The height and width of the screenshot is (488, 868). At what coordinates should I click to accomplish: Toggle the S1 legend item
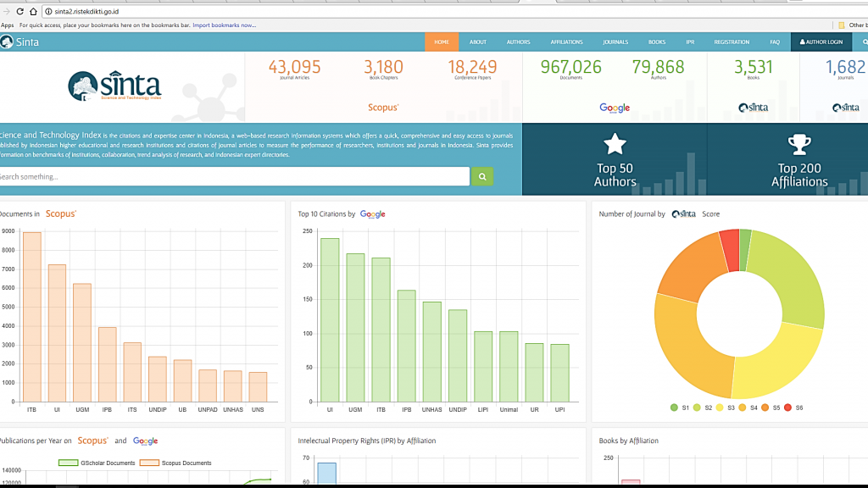pos(679,408)
